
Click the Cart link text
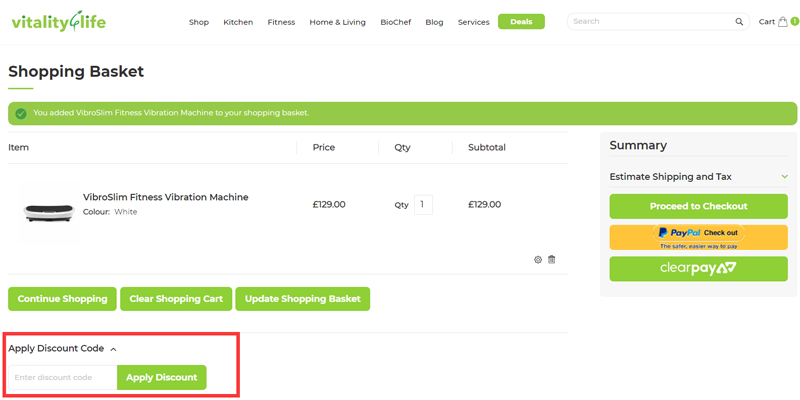click(x=767, y=21)
